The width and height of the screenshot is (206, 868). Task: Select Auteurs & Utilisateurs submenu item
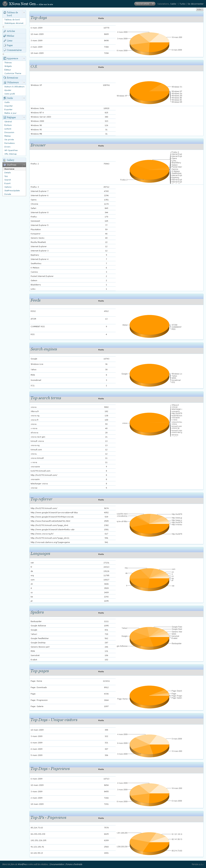(x=15, y=87)
